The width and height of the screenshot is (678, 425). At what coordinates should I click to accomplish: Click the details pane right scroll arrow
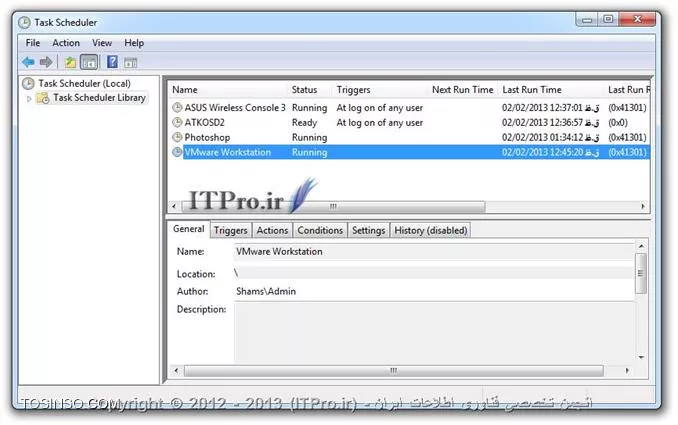tap(627, 371)
